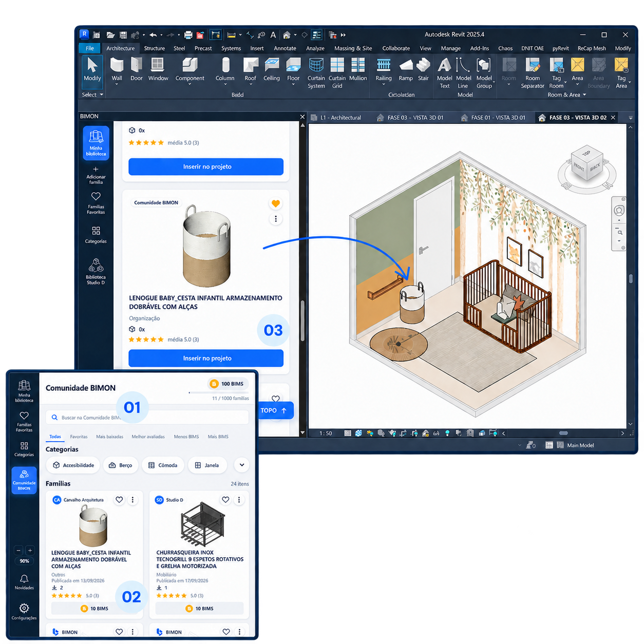Select the Window tool
This screenshot has height=644, width=644.
158,69
